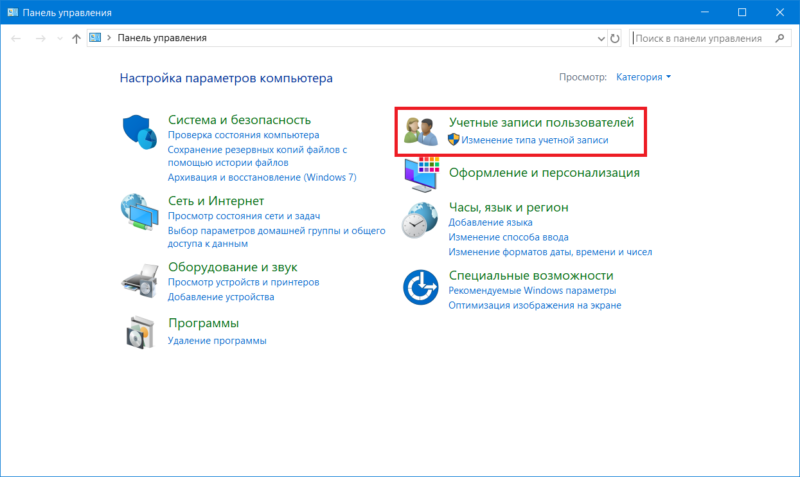This screenshot has height=477, width=800.
Task: Open the Clock, Language and Region icon
Action: click(x=419, y=220)
